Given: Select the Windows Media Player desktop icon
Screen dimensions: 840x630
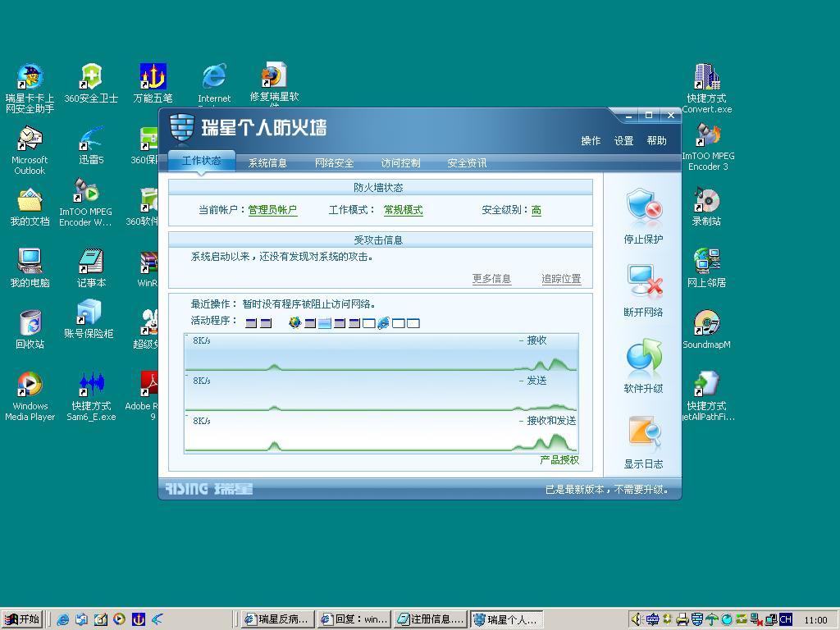Looking at the screenshot, I should [30, 396].
